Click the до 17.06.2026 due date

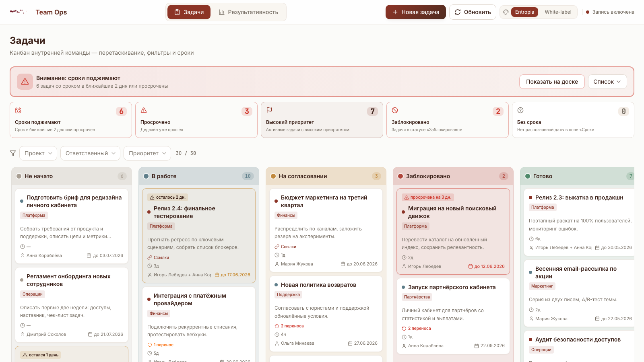pos(233,275)
